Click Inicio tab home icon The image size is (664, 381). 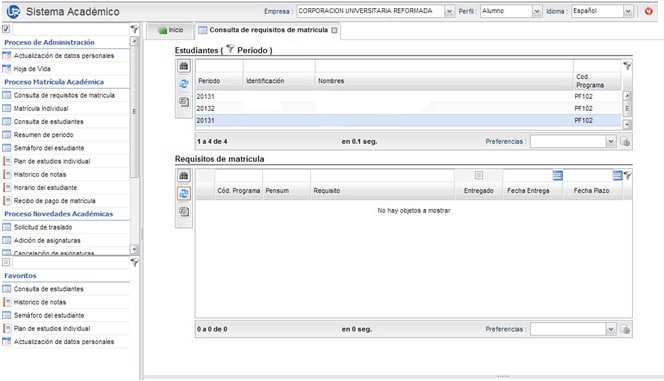(163, 30)
